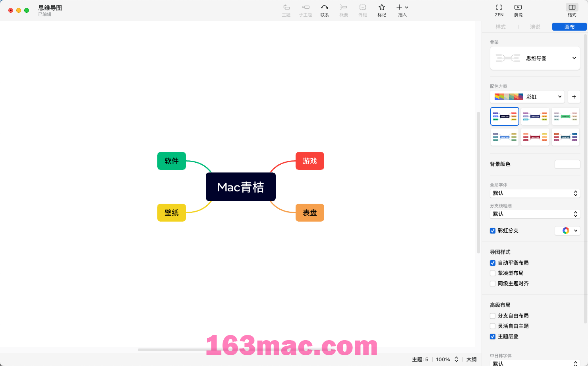The image size is (588, 366).
Task: Click the 子主题 (Subtopic) toolbar icon
Action: coord(306,10)
